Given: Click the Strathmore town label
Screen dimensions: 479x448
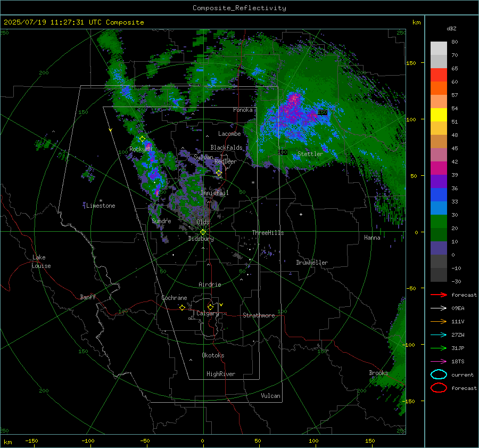Looking at the screenshot, I should pyautogui.click(x=259, y=315).
